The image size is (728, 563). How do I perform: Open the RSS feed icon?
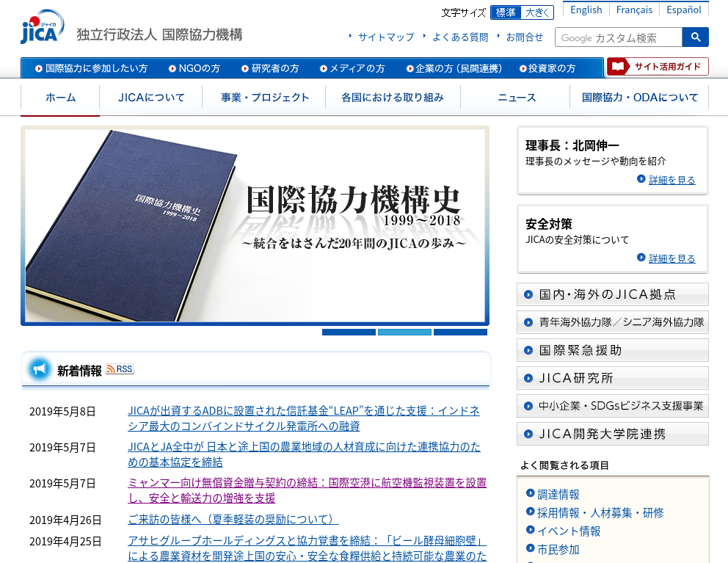(x=120, y=369)
